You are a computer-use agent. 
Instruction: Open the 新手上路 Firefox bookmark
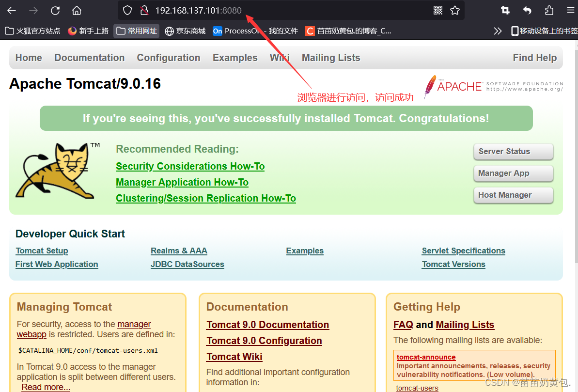[x=89, y=31]
